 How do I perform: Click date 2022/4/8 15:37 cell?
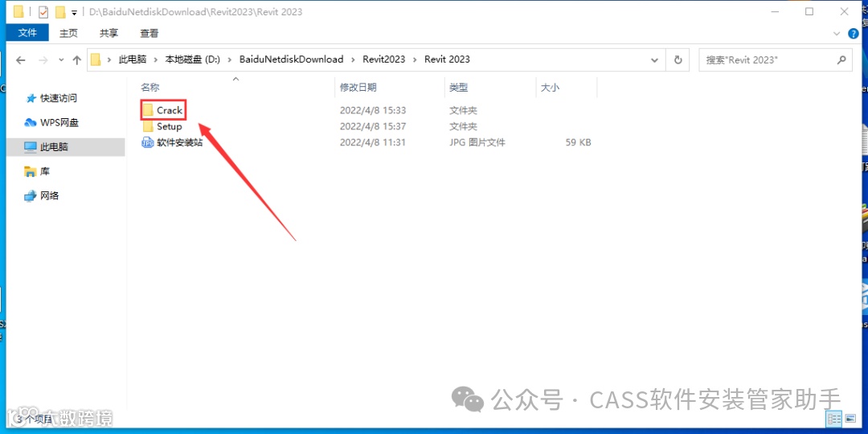373,127
